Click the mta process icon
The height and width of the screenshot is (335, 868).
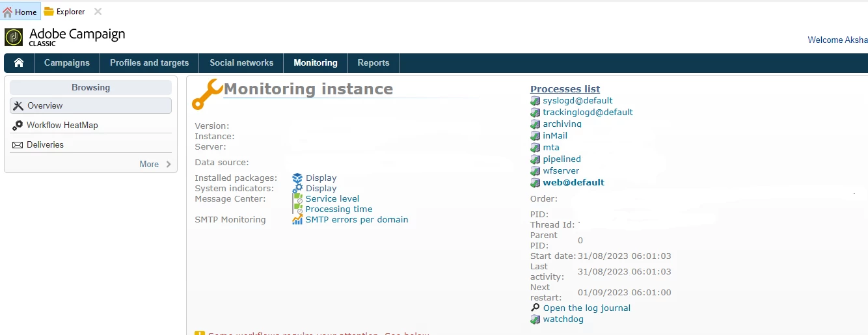536,148
